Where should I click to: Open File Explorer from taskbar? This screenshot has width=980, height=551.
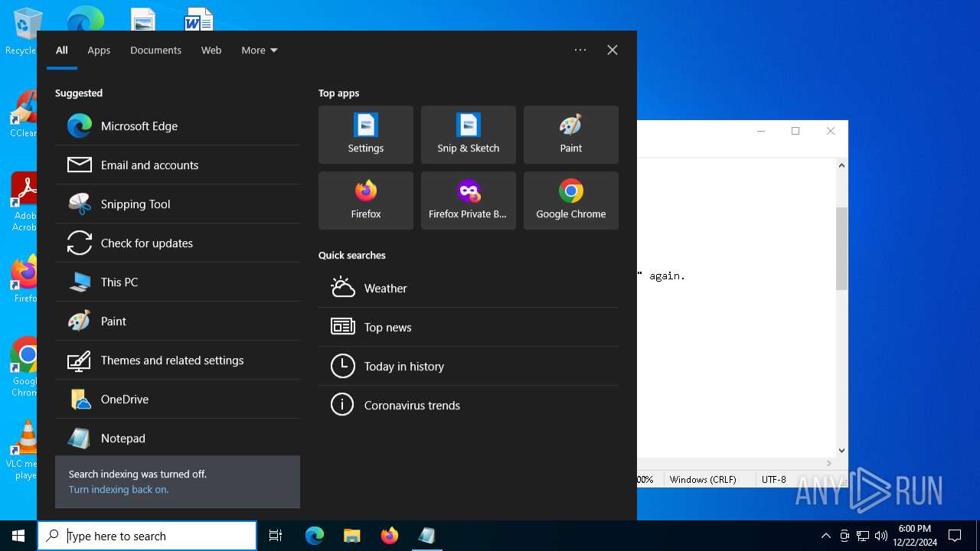click(x=351, y=536)
